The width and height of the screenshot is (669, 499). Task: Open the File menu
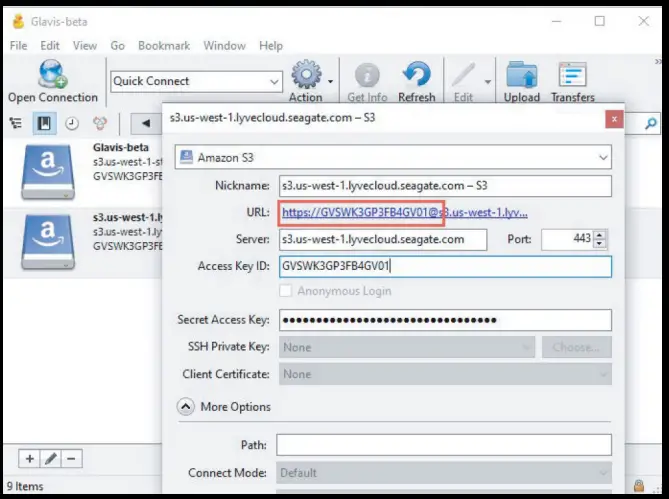point(18,46)
